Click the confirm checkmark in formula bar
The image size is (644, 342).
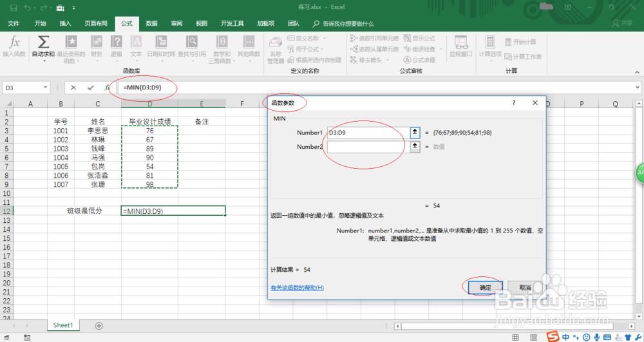91,88
